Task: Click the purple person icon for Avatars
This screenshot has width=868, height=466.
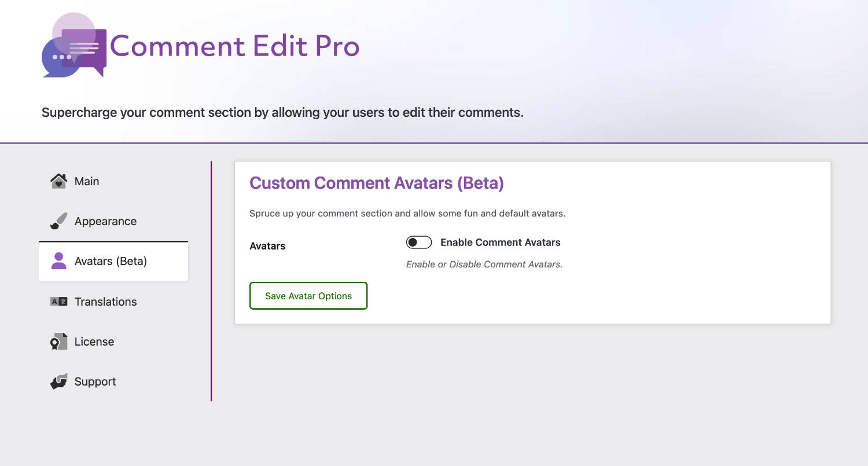Action: [58, 261]
